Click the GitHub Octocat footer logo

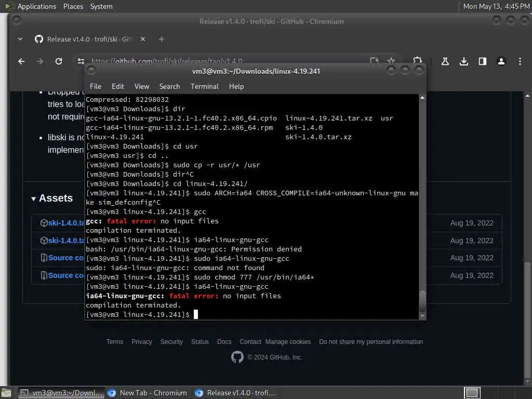(237, 357)
